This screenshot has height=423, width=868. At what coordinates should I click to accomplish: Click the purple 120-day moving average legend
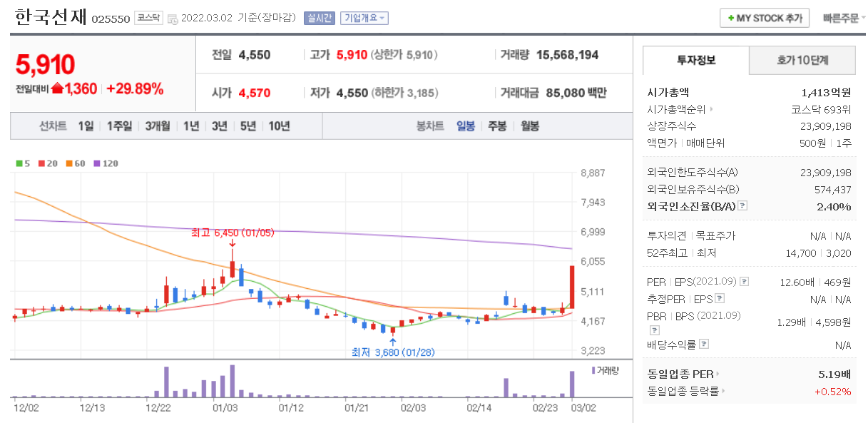106,163
